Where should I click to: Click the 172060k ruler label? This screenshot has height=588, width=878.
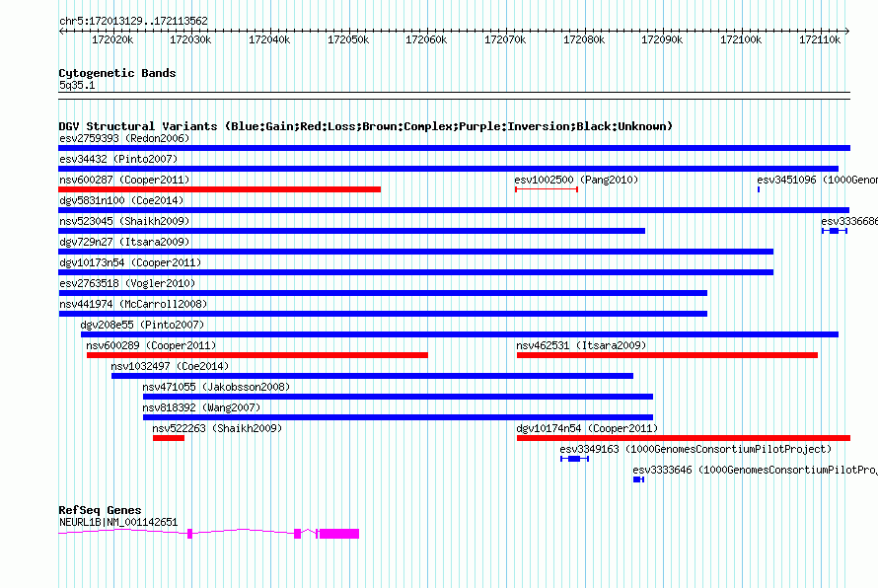pos(426,39)
